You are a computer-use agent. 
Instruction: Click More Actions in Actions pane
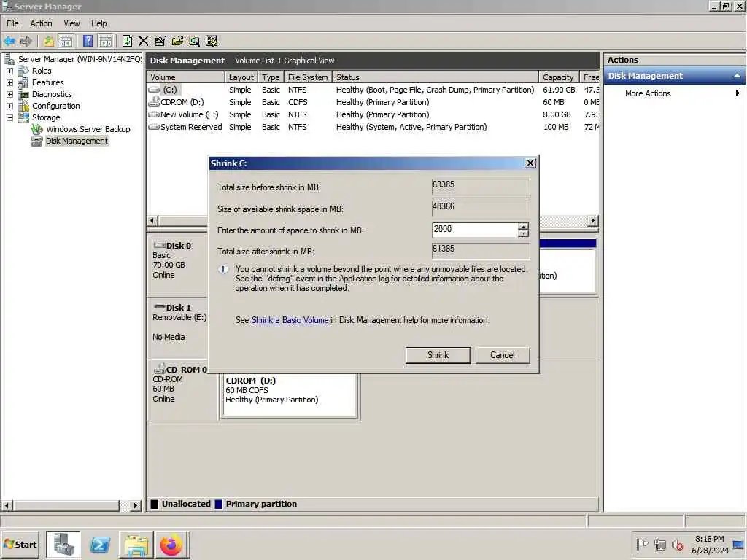(x=648, y=93)
